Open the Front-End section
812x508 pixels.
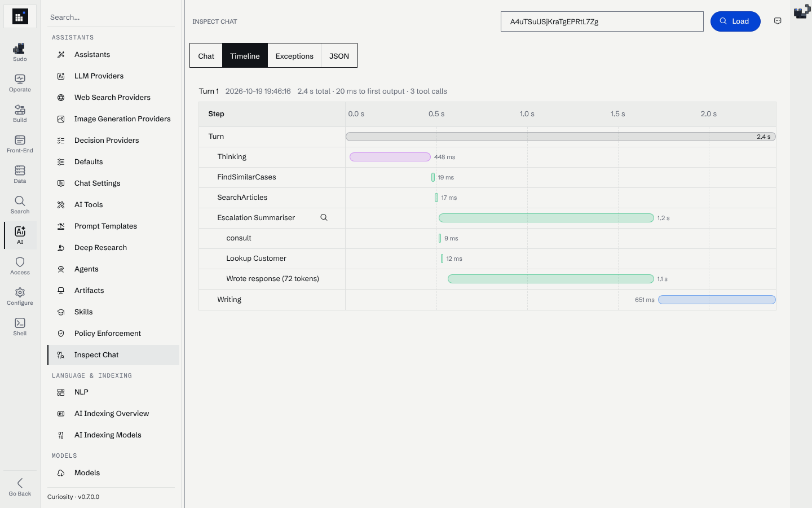[x=20, y=143]
